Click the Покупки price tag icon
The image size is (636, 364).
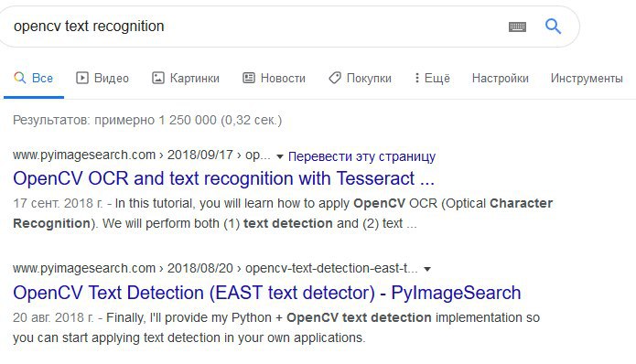tap(335, 78)
